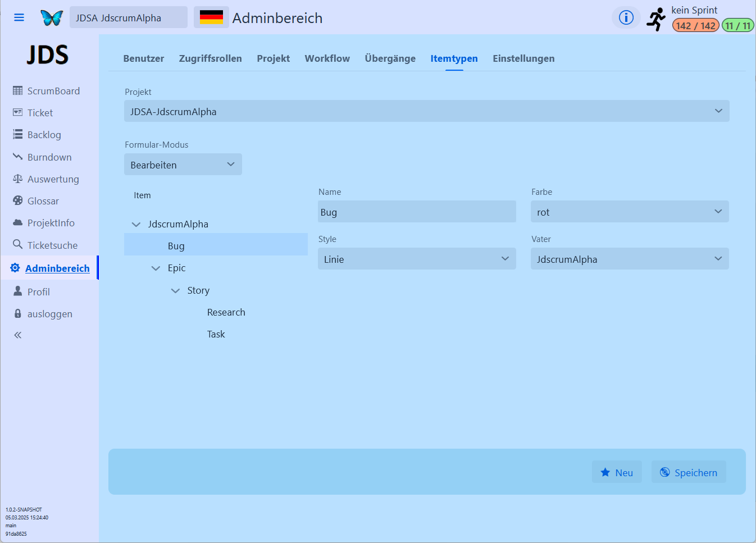
Task: Switch to the Übergänge tab
Action: [390, 58]
